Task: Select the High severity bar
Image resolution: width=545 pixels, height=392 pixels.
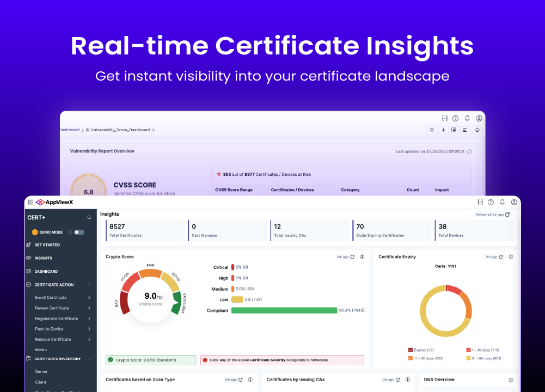Action: (x=233, y=278)
